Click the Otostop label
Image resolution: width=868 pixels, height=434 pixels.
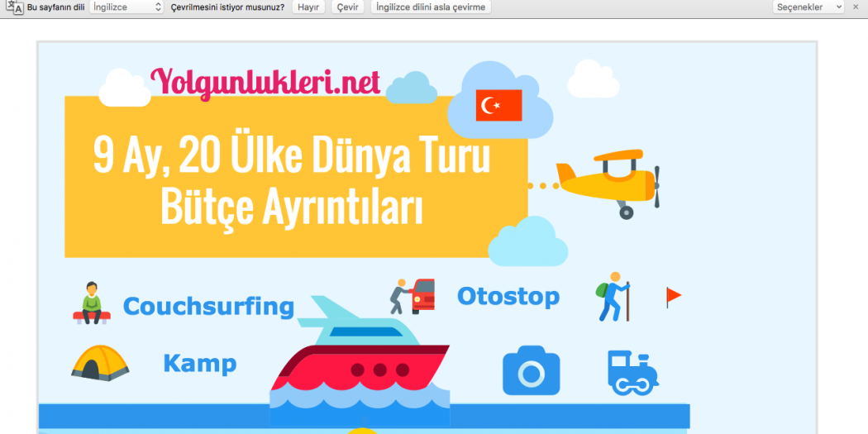click(508, 296)
